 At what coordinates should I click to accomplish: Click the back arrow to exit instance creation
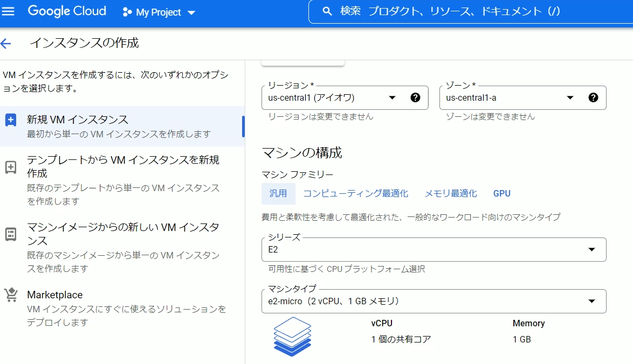tap(6, 43)
